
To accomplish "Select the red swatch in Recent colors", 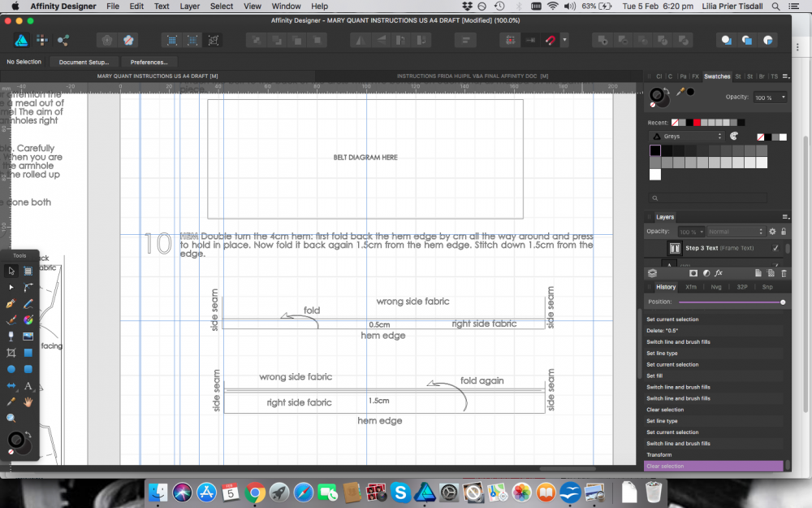I will click(696, 122).
